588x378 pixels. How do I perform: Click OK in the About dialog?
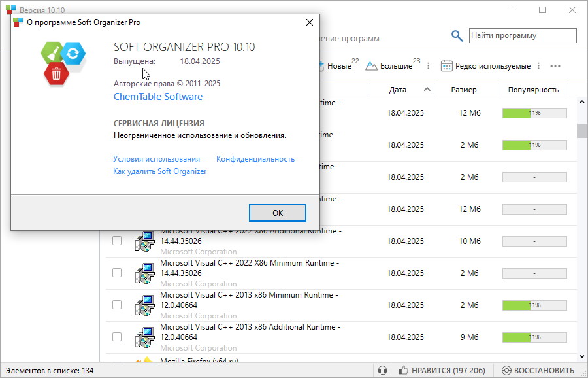pos(278,213)
